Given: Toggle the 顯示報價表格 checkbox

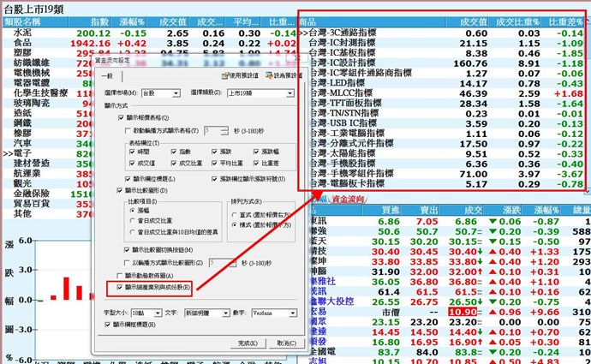Looking at the screenshot, I should click(x=121, y=118).
